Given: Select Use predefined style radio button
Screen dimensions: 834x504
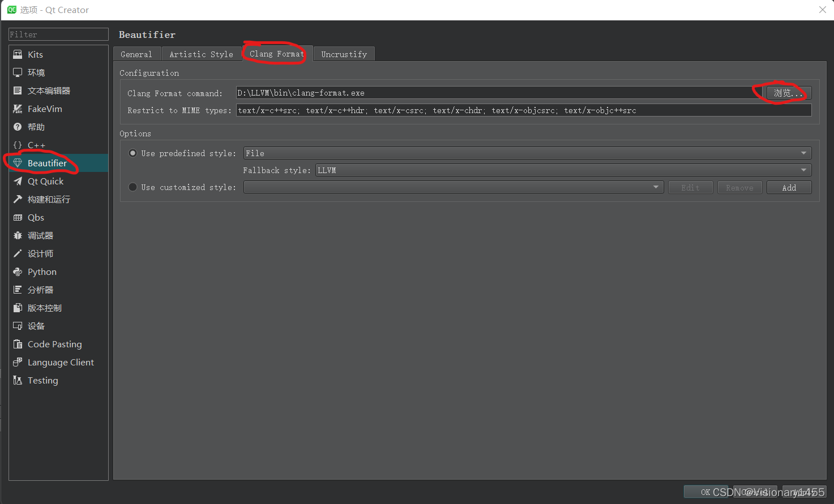Looking at the screenshot, I should click(x=133, y=153).
